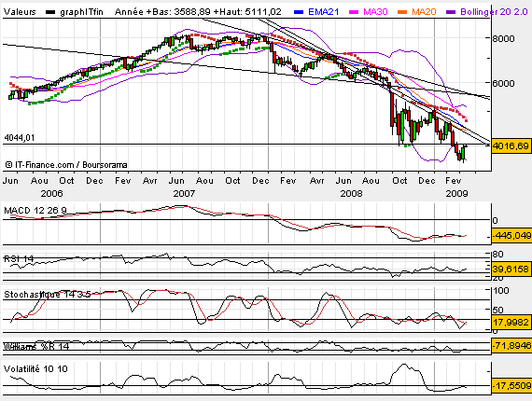The height and width of the screenshot is (401, 532).
Task: Click the blue EMA21 legend swatch
Action: pyautogui.click(x=299, y=12)
